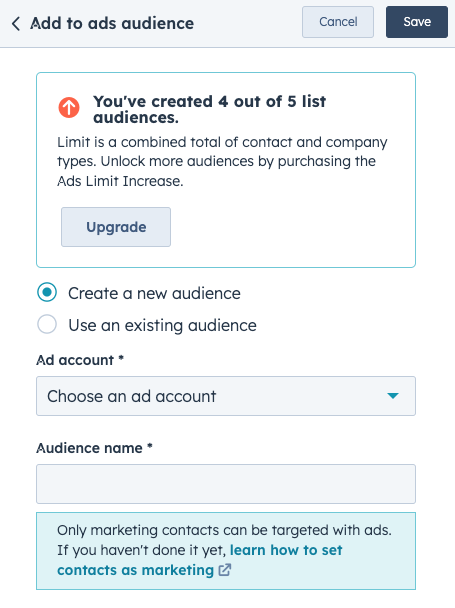The height and width of the screenshot is (608, 455).
Task: Focus the Audience name text field
Action: coord(226,484)
